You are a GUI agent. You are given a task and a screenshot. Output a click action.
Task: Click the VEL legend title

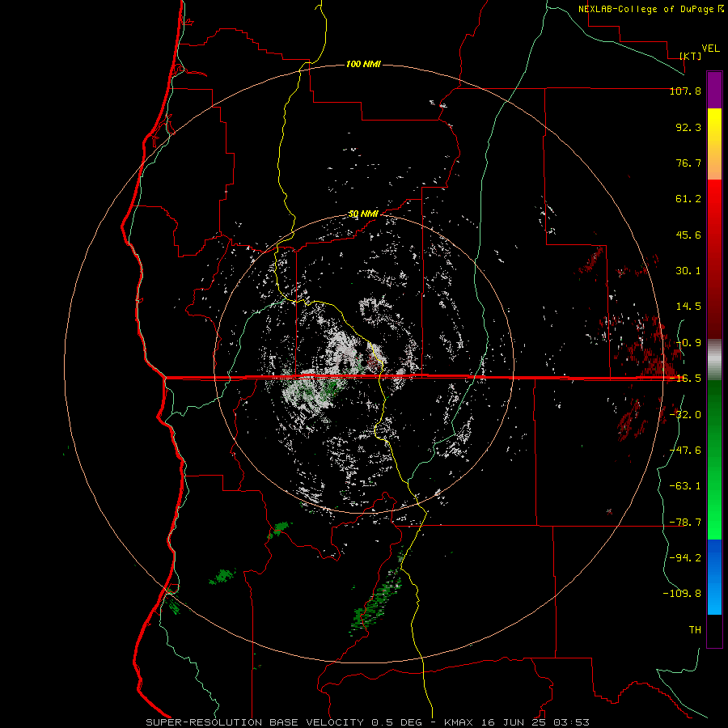click(710, 49)
